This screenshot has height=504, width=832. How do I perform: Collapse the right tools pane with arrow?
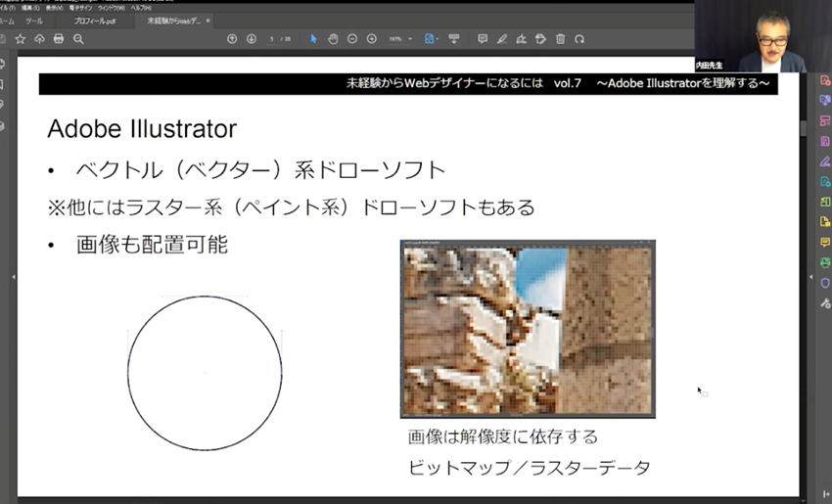pyautogui.click(x=810, y=277)
